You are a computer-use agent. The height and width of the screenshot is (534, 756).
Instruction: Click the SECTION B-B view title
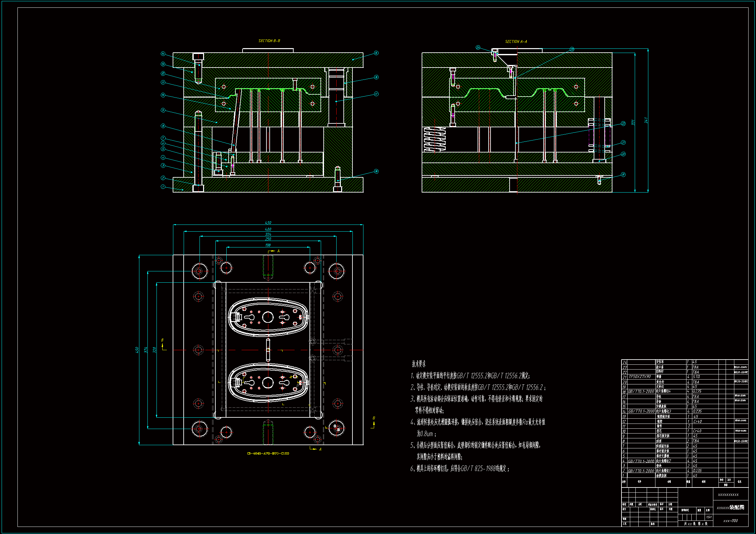point(269,41)
